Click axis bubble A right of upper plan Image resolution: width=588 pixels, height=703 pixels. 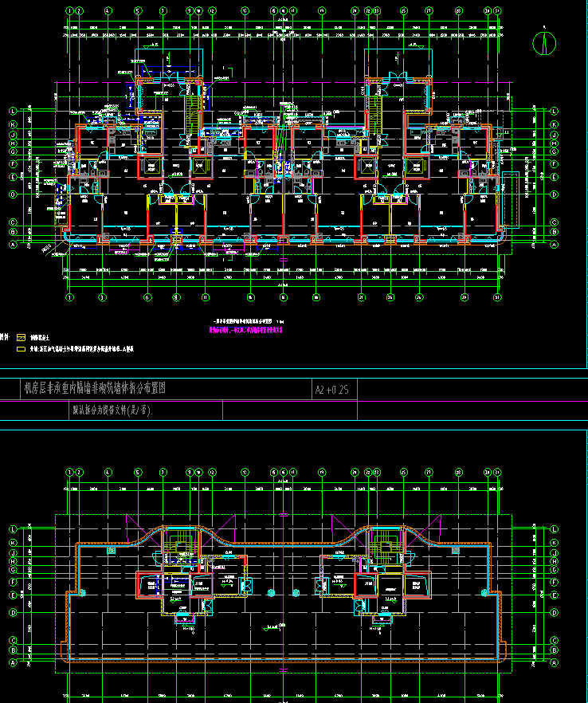tap(554, 245)
